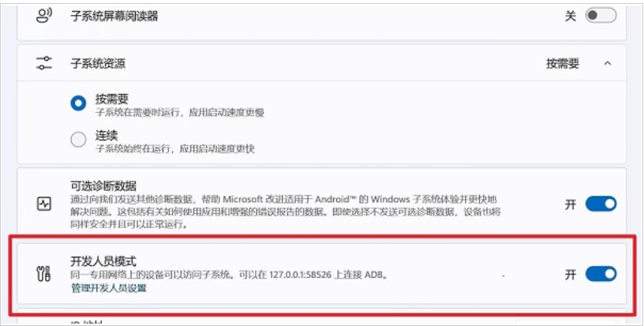Collapse the 子系统资源 section chevron
The height and width of the screenshot is (326, 644).
click(x=608, y=63)
